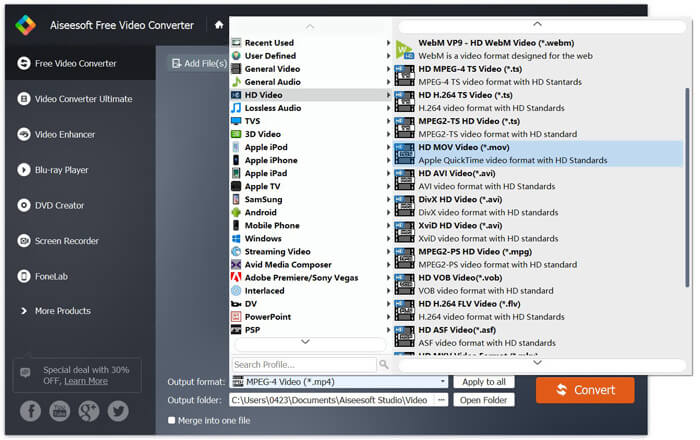This screenshot has width=700, height=440.
Task: Click the FoneLab phone icon
Action: click(x=24, y=276)
